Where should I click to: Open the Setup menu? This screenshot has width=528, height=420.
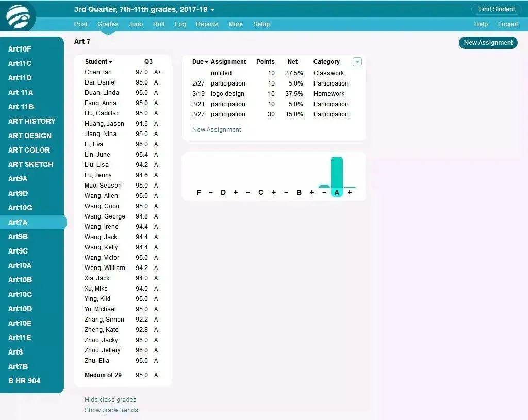click(261, 24)
